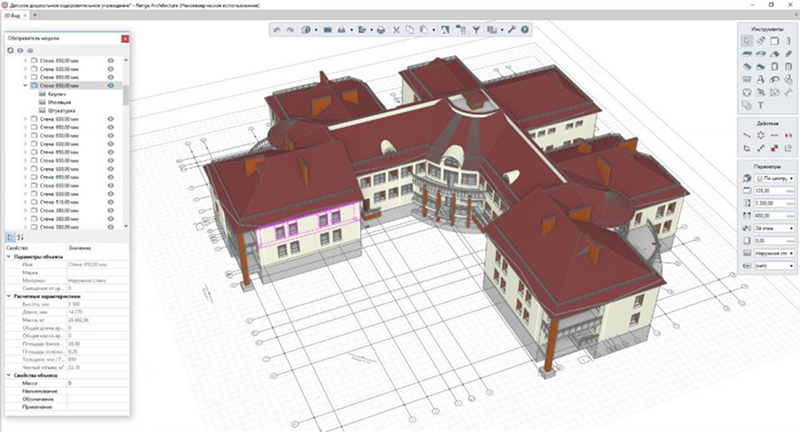Close the Обозреватель модели panel with red X
Screen dimensions: 800x432
point(125,38)
